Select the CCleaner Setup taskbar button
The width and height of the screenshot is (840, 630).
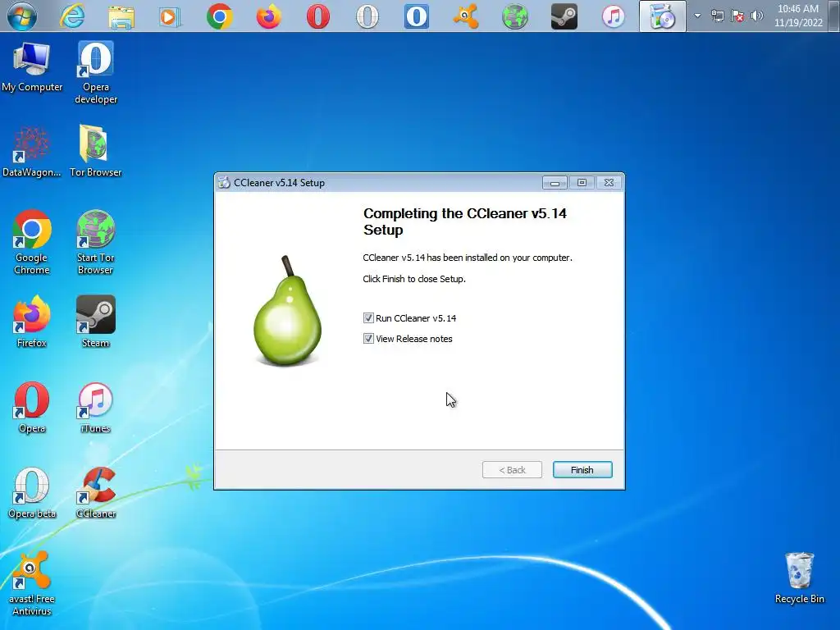663,16
